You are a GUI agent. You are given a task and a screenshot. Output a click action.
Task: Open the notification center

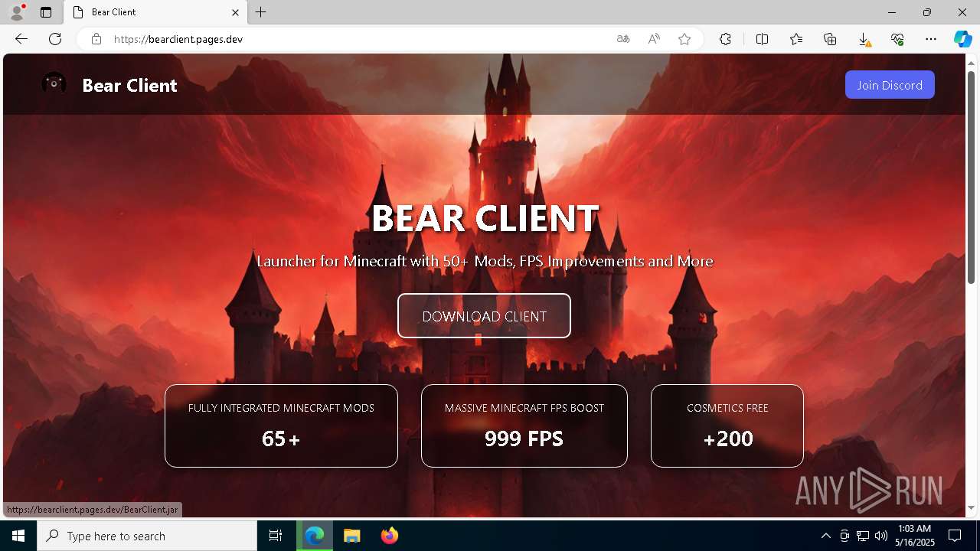click(955, 536)
